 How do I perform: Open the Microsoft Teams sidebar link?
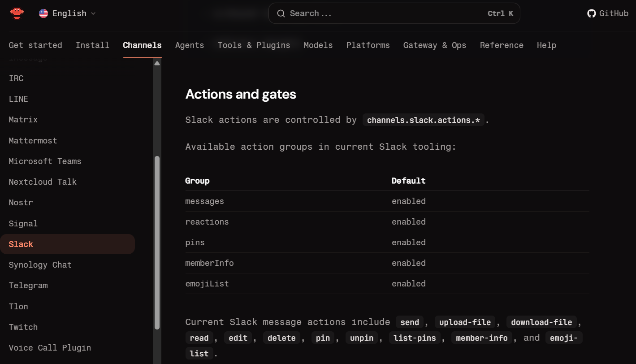45,161
